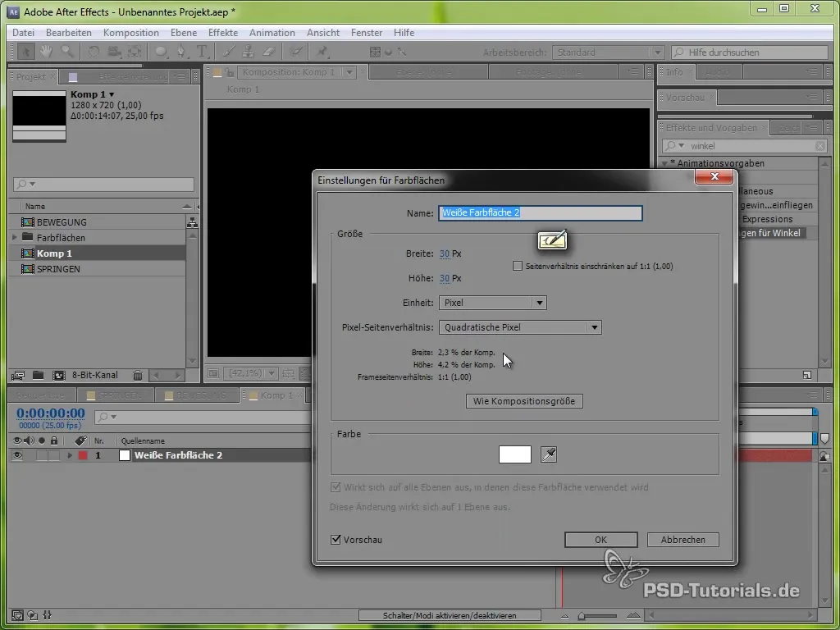Viewport: 840px width, 630px height.
Task: Click the local axis mode icon in toolbar
Action: [375, 52]
